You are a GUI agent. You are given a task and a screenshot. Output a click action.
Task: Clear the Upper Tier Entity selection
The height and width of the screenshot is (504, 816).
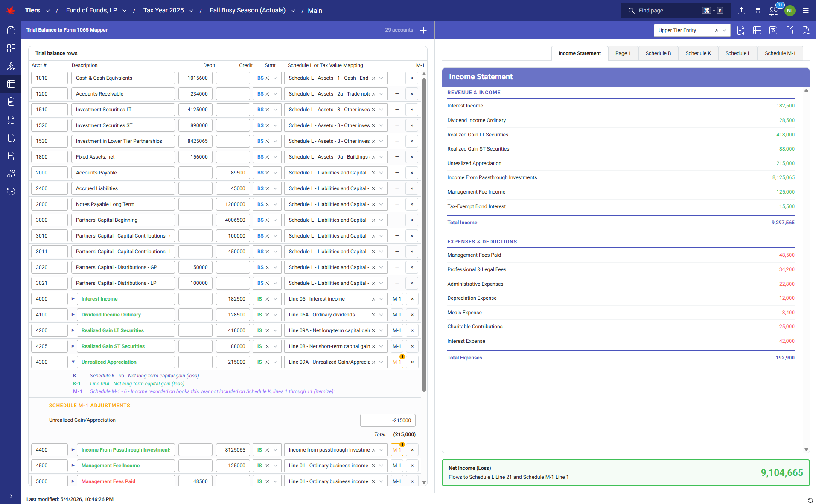tap(717, 30)
